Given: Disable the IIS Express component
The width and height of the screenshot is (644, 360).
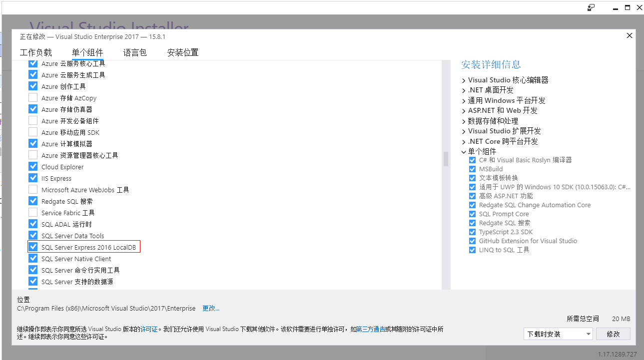Looking at the screenshot, I should 32,178.
